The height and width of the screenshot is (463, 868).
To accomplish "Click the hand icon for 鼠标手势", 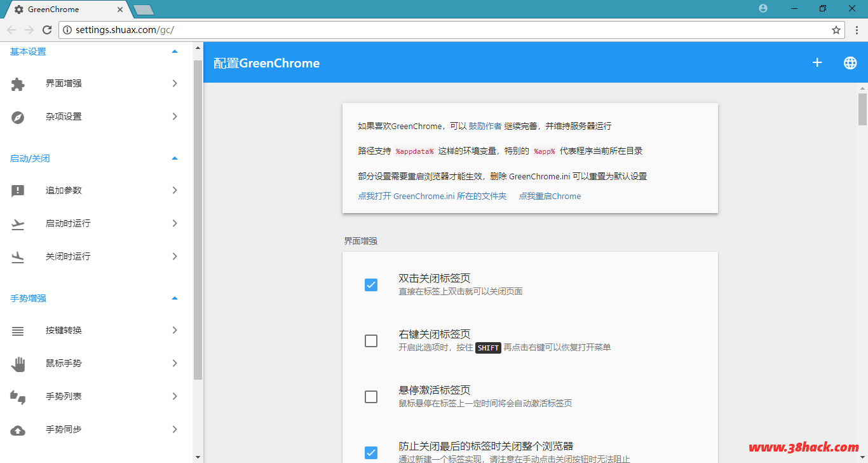I will [x=18, y=364].
